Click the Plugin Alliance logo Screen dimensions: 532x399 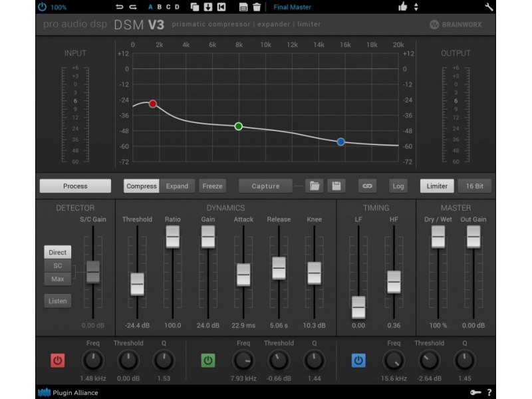pos(68,392)
